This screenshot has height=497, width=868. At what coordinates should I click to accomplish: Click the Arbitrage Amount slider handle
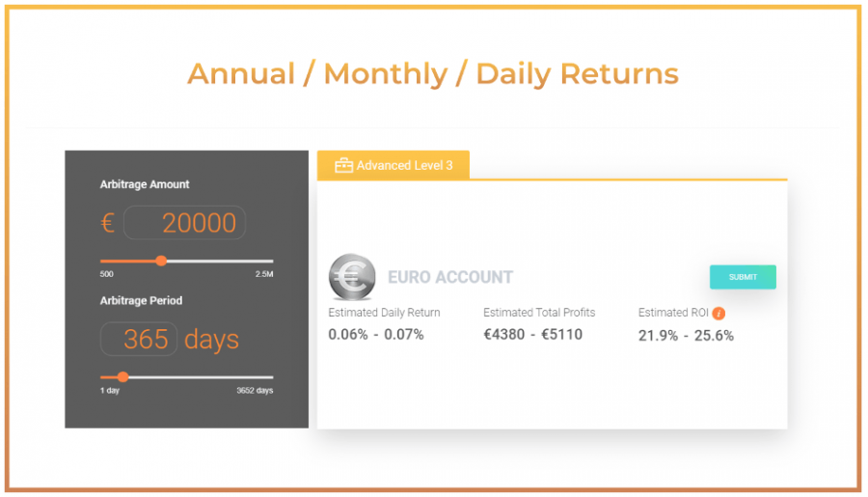pyautogui.click(x=161, y=261)
